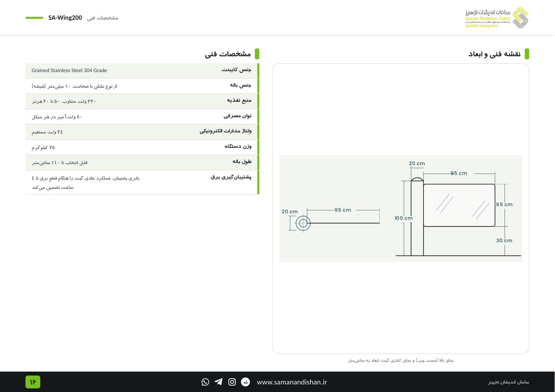Click the circular post in top view
This screenshot has height=392, width=555.
coord(303,223)
